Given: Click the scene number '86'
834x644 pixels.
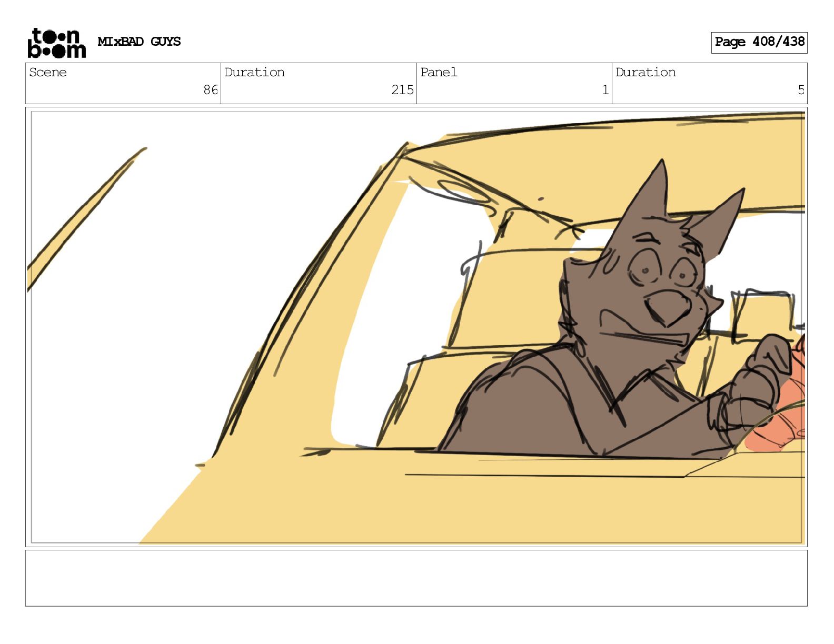Looking at the screenshot, I should pos(211,90).
